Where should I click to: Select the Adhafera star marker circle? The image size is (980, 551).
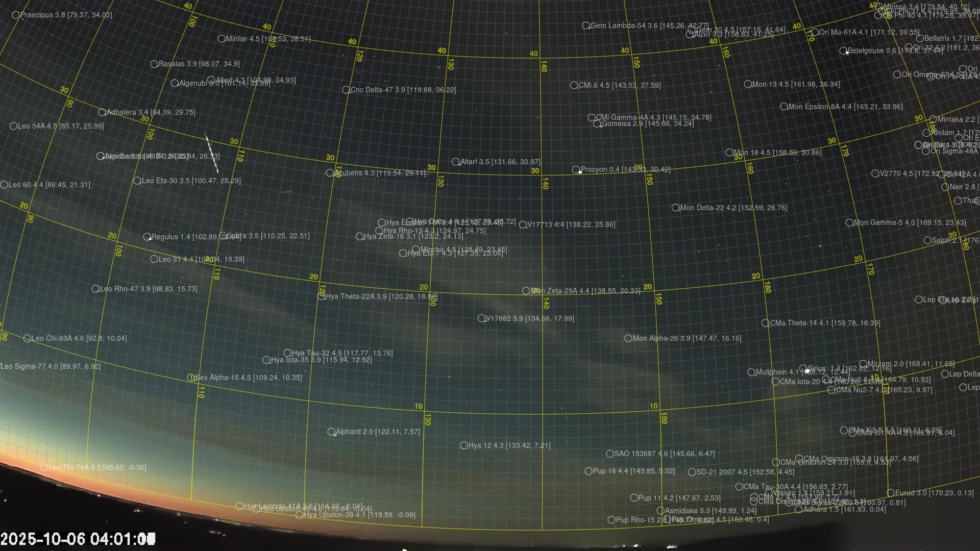[102, 112]
